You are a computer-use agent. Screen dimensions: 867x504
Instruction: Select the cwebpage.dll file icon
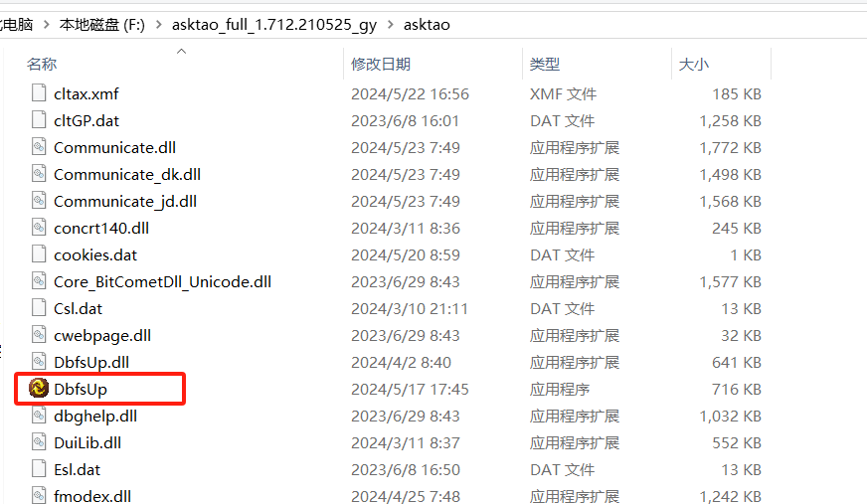pyautogui.click(x=39, y=334)
